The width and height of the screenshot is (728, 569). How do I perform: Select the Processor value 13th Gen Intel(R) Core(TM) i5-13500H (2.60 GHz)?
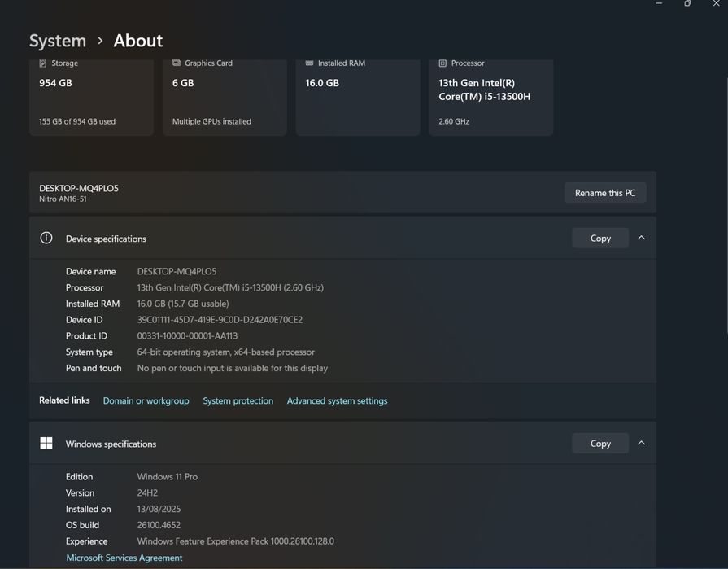(x=230, y=287)
